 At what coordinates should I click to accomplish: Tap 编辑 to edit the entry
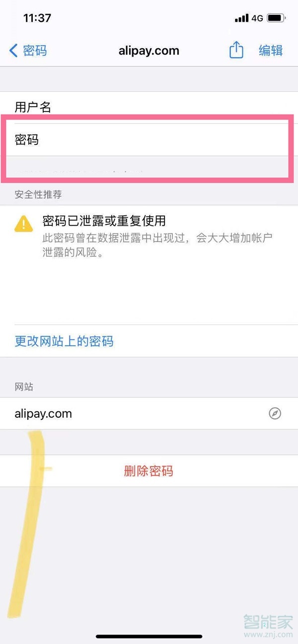tap(271, 50)
